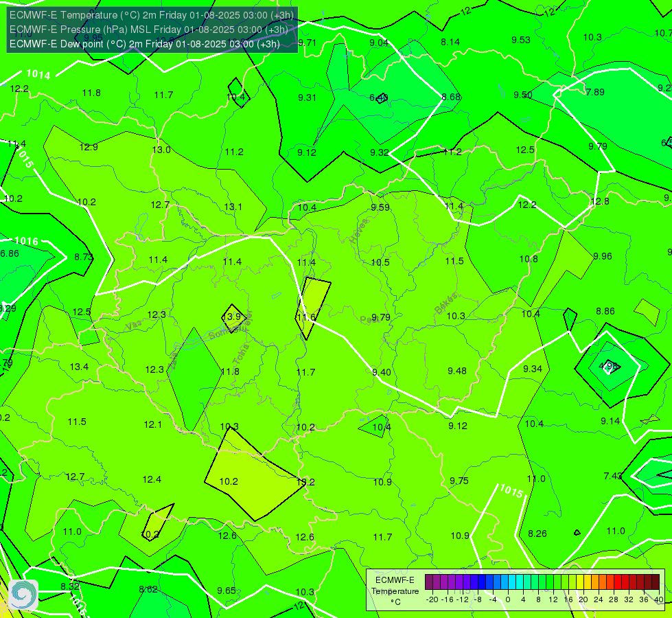The image size is (672, 618).
Task: Click the ECMWF swirl logo icon
Action: click(x=23, y=595)
